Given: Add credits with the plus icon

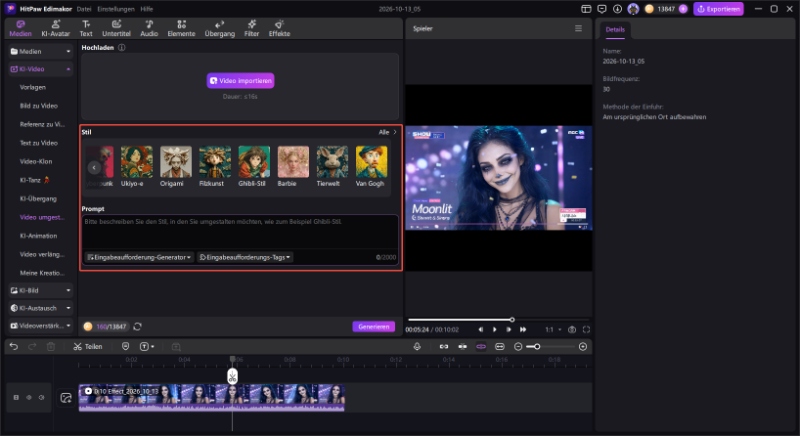Looking at the screenshot, I should (683, 9).
